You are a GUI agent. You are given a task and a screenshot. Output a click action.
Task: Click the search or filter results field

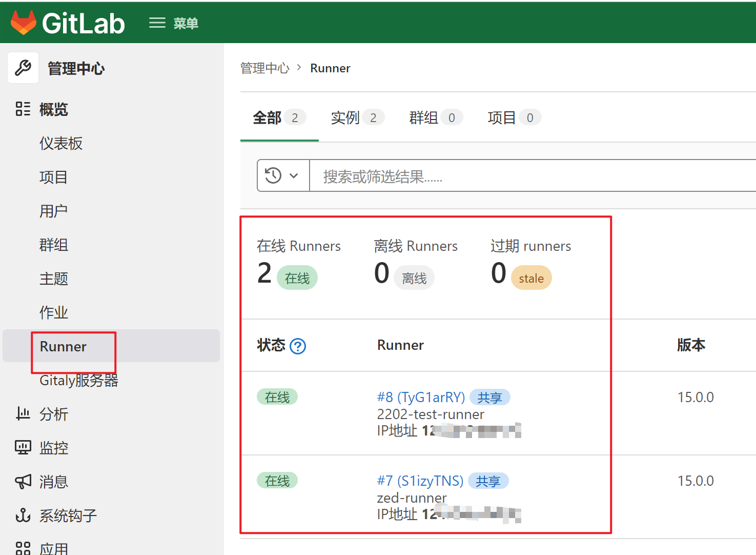point(533,175)
